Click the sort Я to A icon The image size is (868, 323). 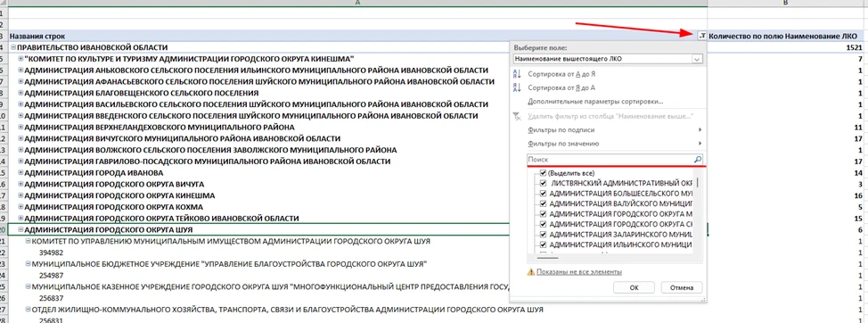(518, 87)
